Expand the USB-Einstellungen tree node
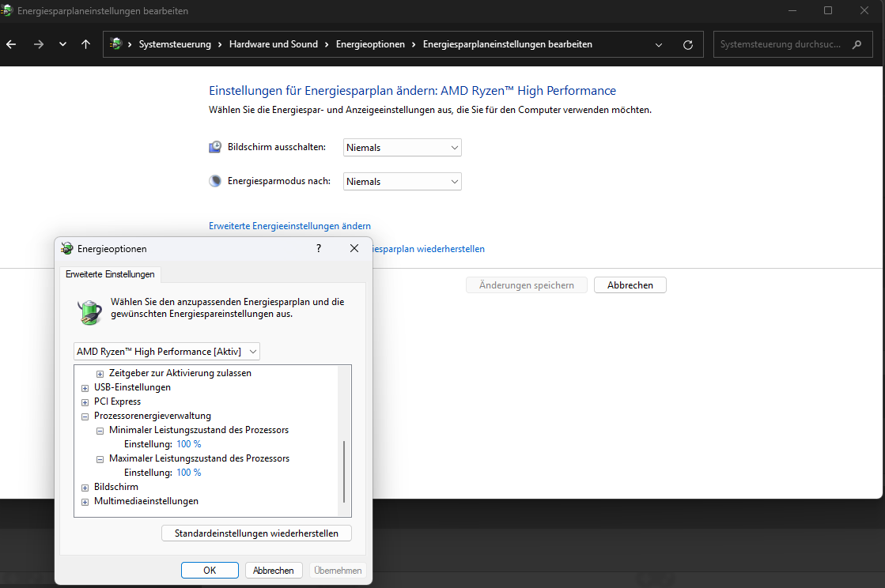Viewport: 885px width, 588px height. (85, 387)
